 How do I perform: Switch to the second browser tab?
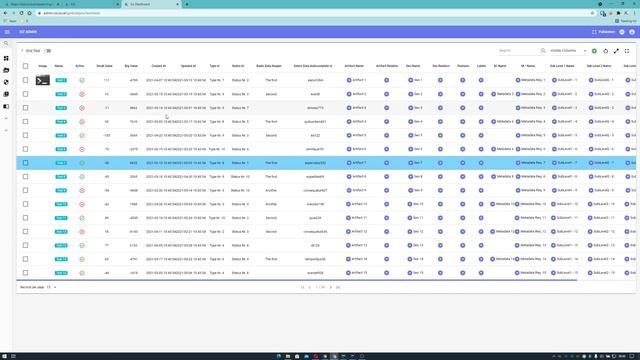click(91, 4)
